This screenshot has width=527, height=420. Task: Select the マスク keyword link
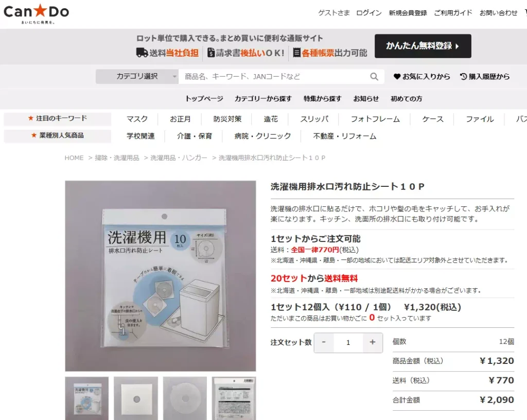pos(137,119)
